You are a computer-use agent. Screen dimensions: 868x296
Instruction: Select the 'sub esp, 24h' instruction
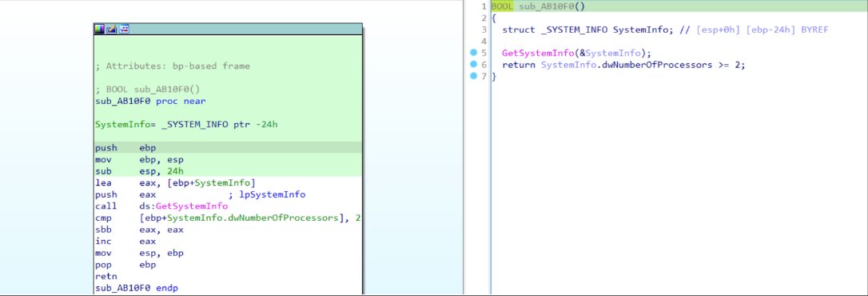[x=139, y=171]
